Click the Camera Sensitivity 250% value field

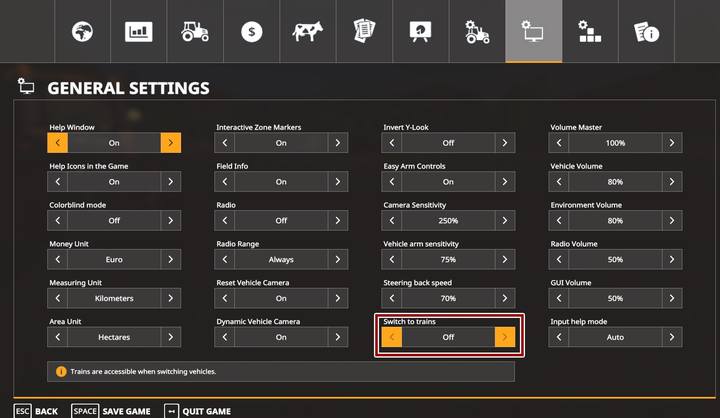448,221
